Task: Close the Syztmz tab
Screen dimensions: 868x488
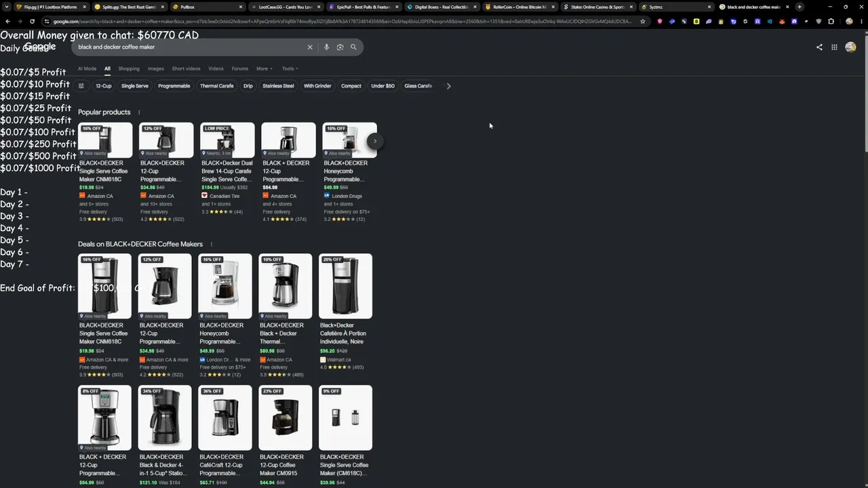Action: [709, 7]
